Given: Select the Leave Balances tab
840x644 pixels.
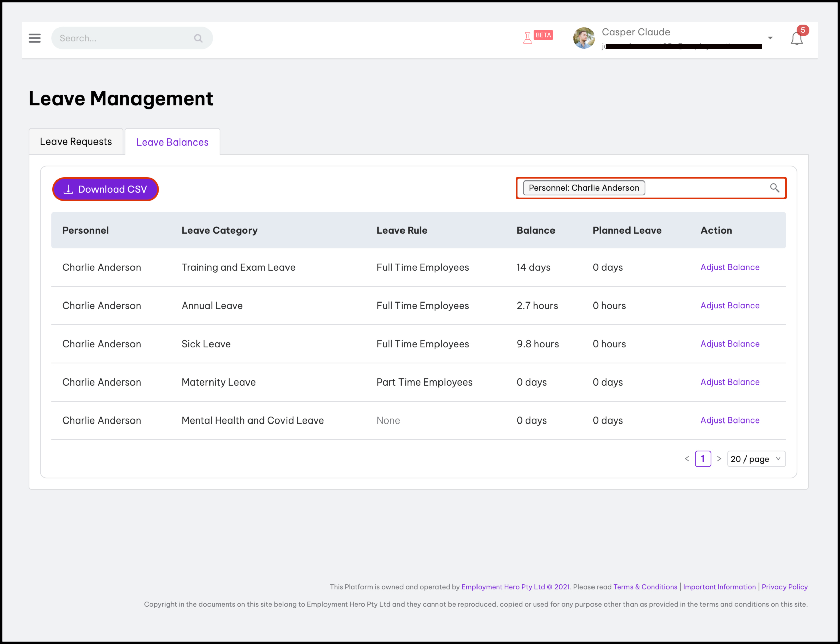Looking at the screenshot, I should point(172,142).
